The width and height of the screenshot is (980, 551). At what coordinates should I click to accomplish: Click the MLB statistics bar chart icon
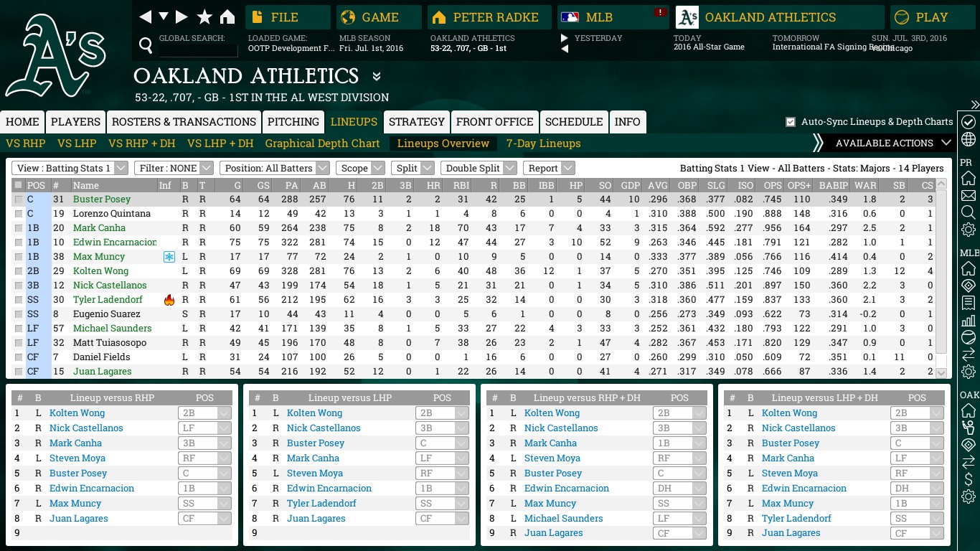[969, 320]
